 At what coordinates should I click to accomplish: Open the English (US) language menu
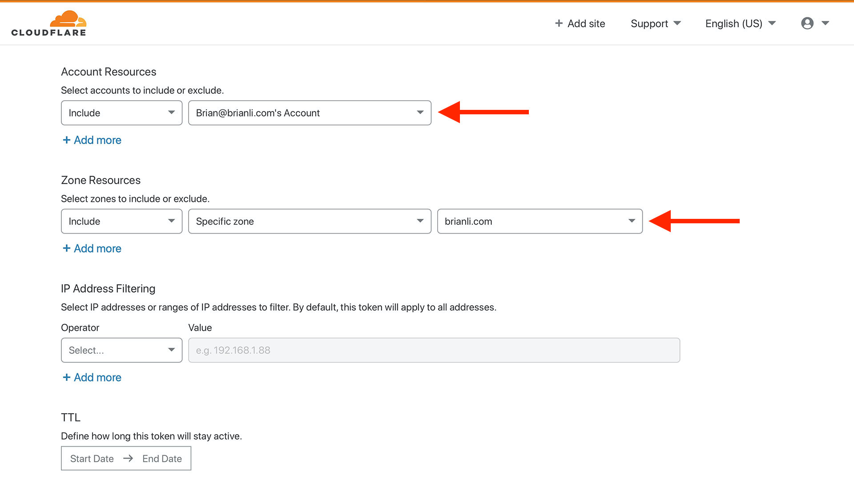(x=740, y=24)
